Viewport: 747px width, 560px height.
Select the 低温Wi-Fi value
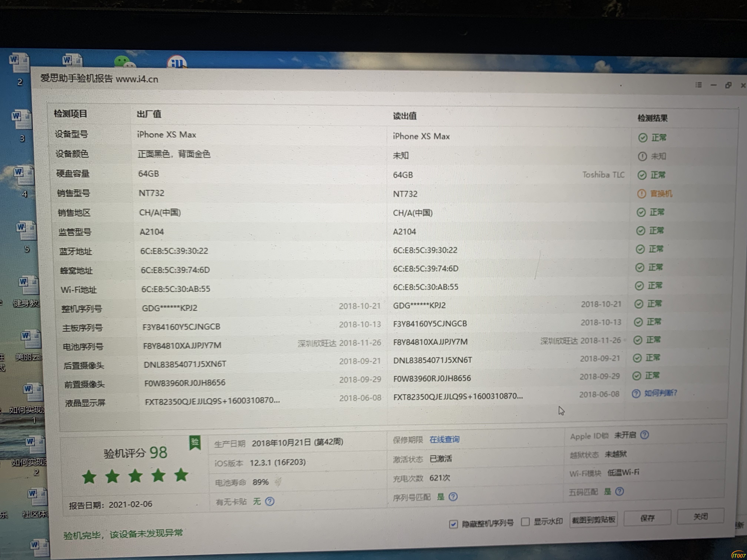623,472
